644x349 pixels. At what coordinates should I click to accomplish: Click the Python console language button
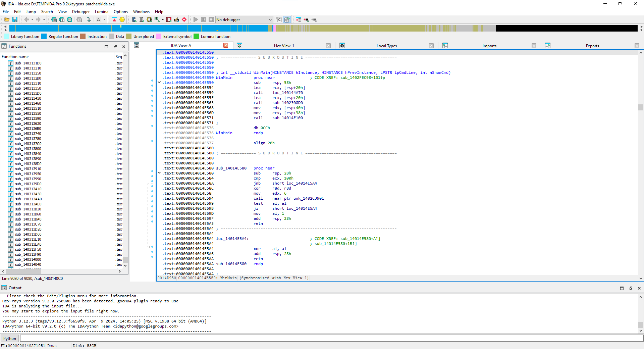click(10, 339)
